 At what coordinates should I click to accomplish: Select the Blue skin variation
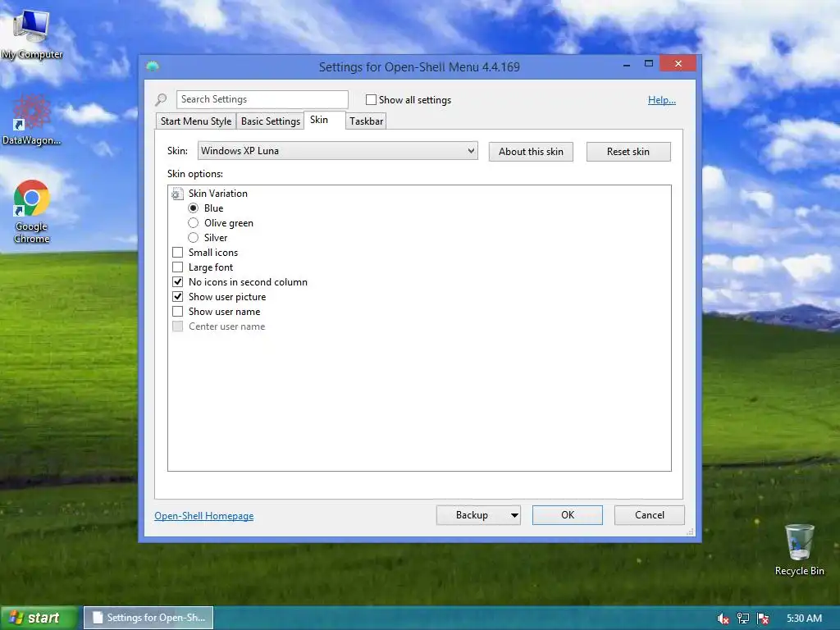click(x=194, y=208)
